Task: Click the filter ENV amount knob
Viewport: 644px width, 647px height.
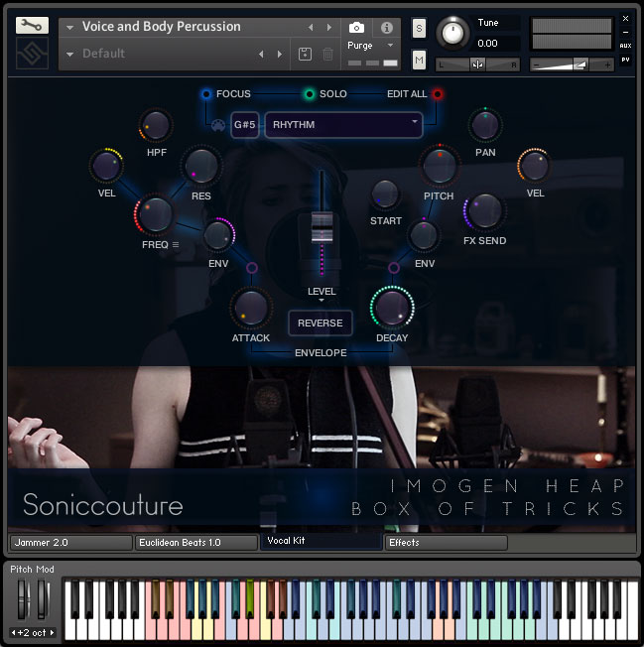Action: pyautogui.click(x=218, y=235)
